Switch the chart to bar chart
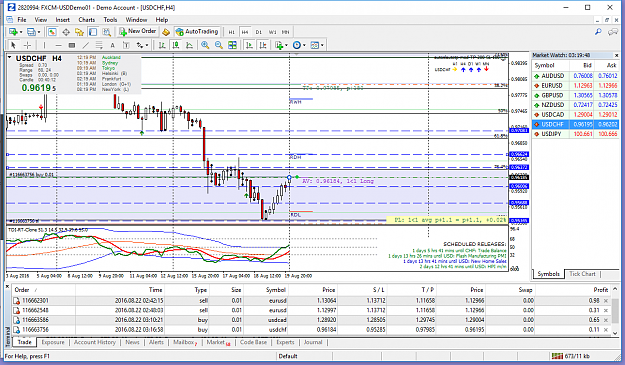 pos(162,45)
